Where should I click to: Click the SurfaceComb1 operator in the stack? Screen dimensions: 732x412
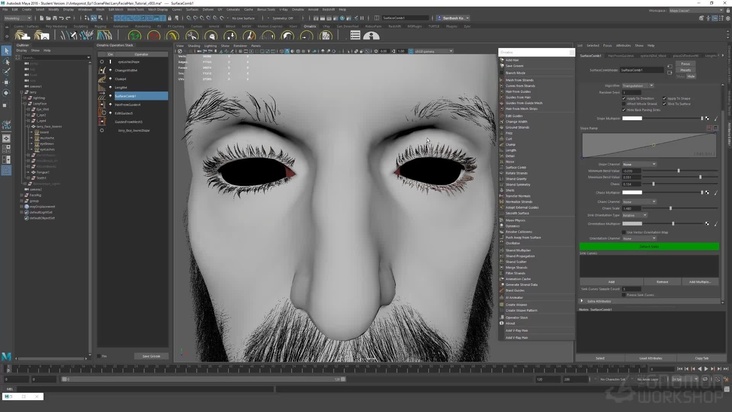tap(128, 96)
